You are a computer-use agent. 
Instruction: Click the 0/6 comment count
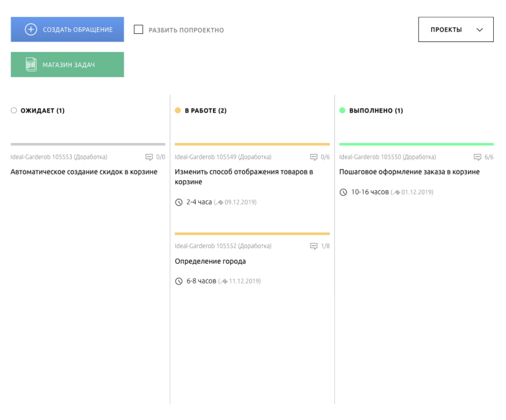(325, 157)
